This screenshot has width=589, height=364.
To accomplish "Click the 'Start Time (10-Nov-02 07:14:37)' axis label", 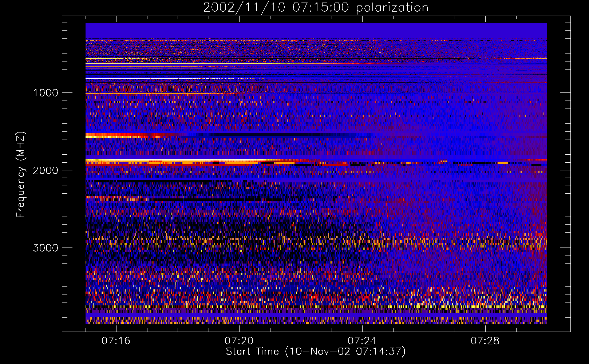I will pos(316,352).
